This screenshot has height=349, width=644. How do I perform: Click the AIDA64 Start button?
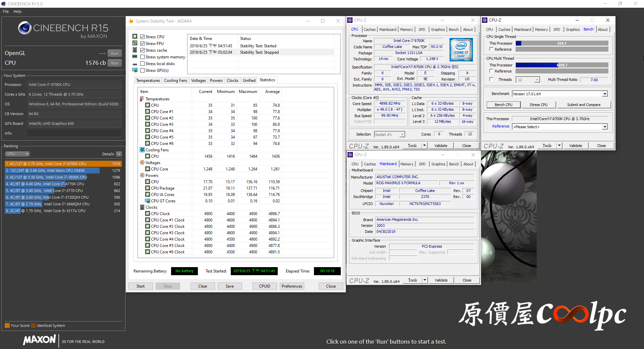(141, 286)
